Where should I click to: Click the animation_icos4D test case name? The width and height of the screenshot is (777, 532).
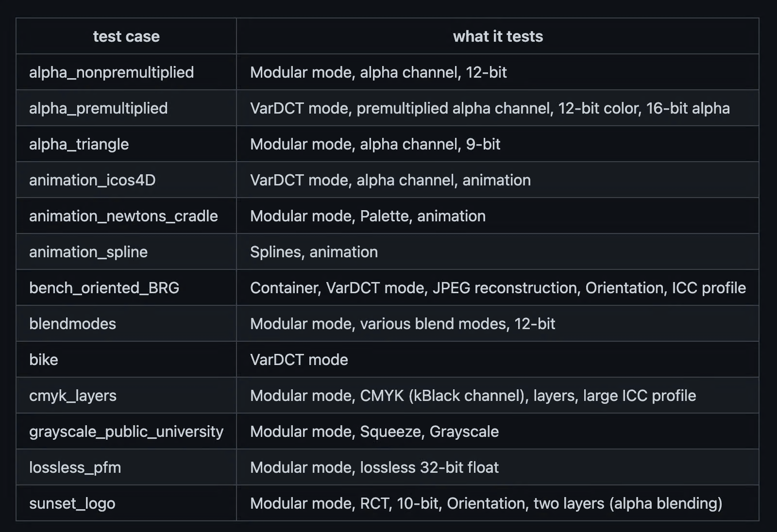(92, 180)
